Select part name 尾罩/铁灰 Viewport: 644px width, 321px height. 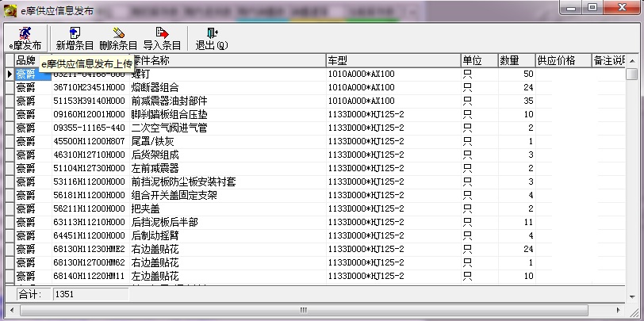coord(153,142)
